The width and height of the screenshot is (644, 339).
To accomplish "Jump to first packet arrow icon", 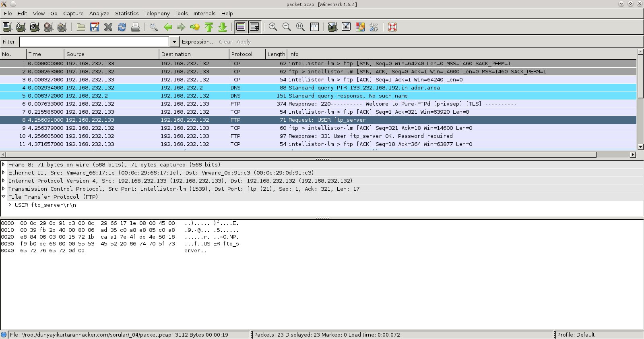I will pos(209,27).
